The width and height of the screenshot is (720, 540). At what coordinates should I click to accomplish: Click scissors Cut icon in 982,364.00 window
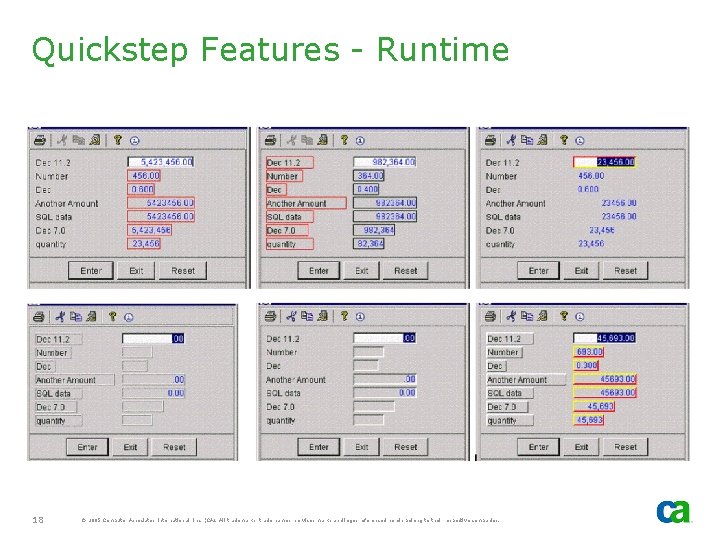(x=291, y=140)
